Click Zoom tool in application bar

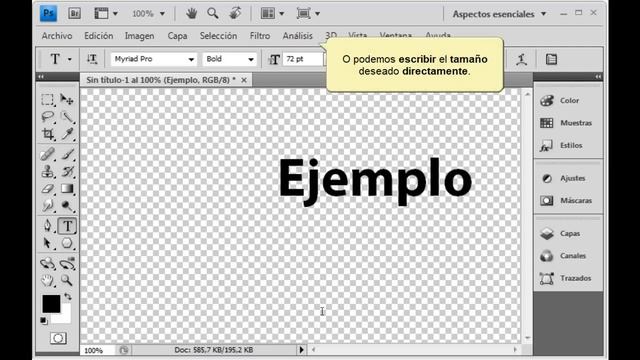click(x=213, y=13)
